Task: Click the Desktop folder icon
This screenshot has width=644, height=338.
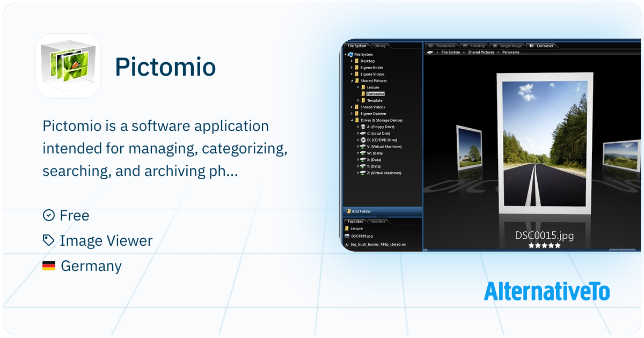Action: click(x=357, y=61)
